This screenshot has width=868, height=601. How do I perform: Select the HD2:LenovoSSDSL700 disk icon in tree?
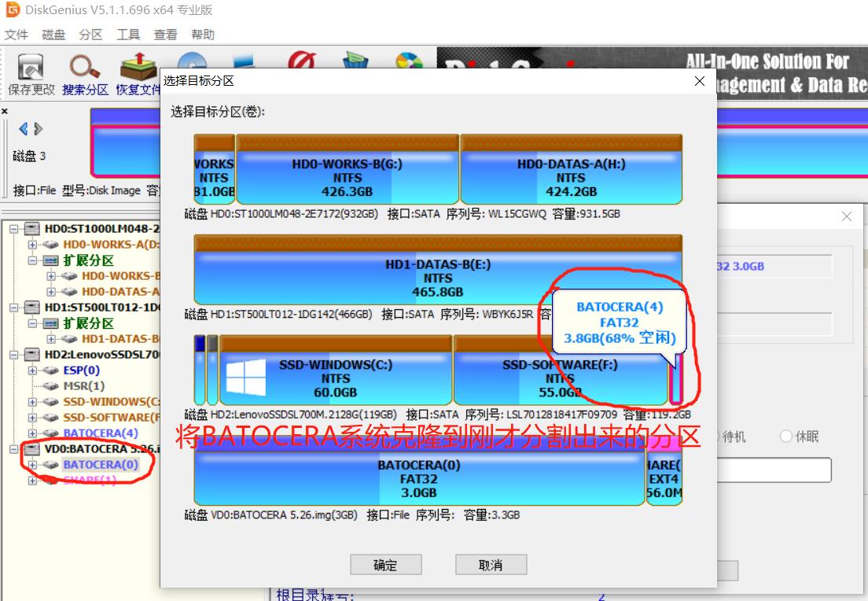tap(33, 355)
